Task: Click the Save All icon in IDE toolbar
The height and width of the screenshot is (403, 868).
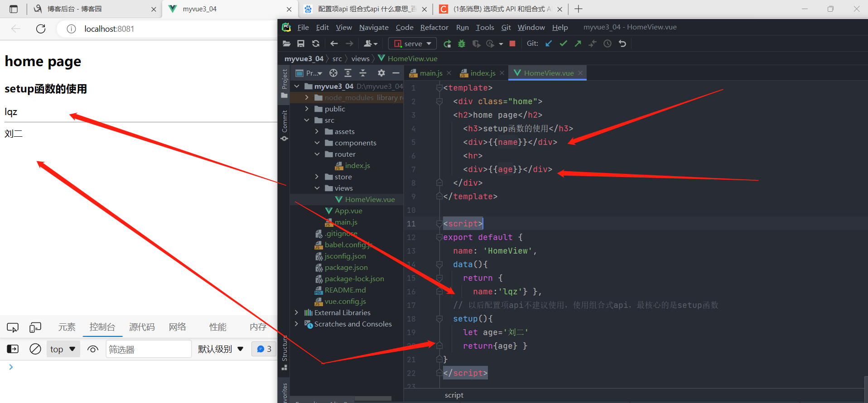Action: 301,43
